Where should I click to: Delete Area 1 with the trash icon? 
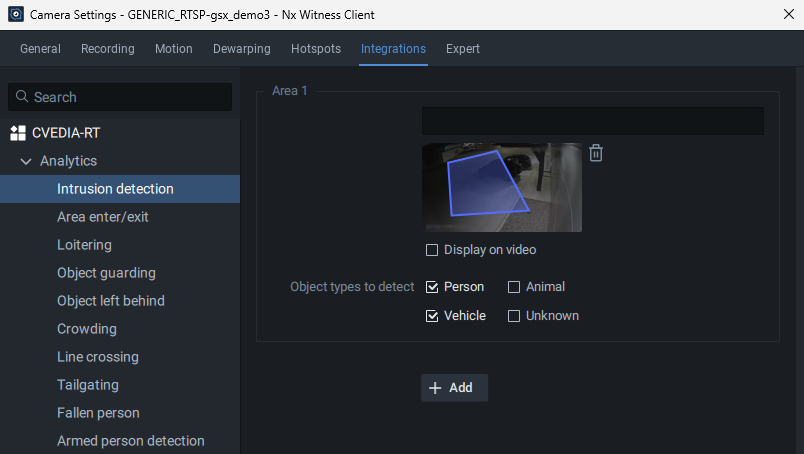pyautogui.click(x=595, y=153)
